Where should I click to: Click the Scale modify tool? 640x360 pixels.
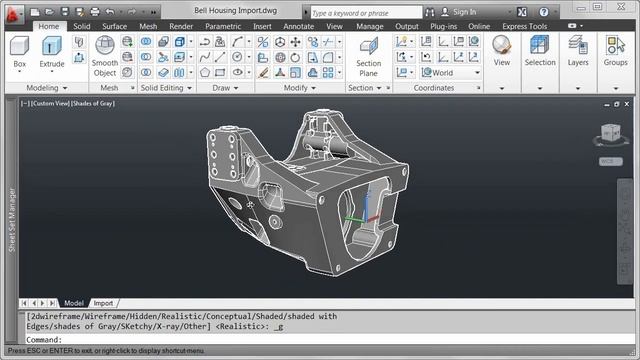pos(295,73)
